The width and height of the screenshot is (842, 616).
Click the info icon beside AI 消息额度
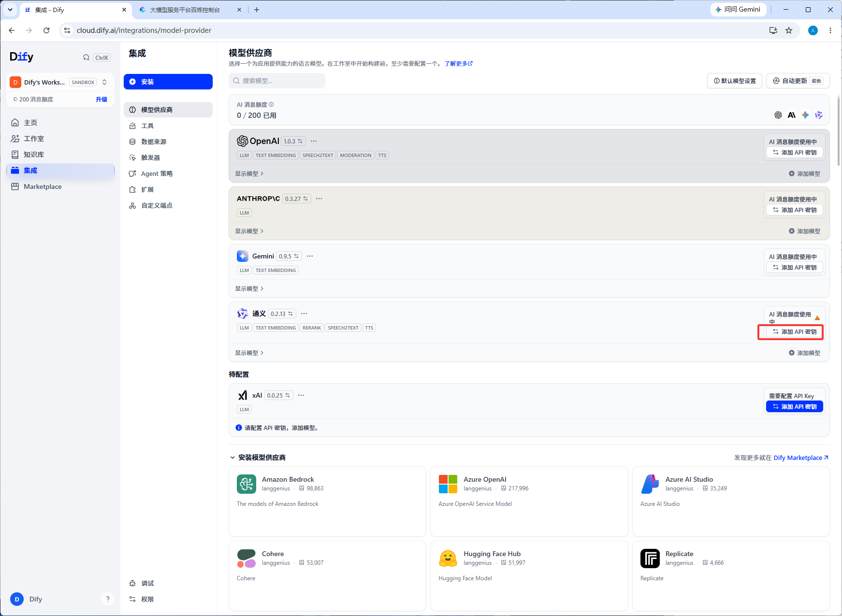click(271, 104)
